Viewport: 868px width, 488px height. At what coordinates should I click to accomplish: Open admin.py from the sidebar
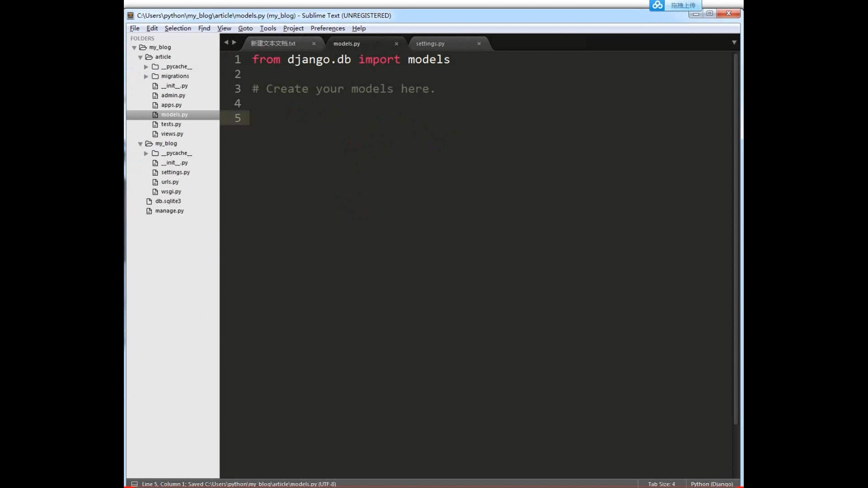pyautogui.click(x=173, y=95)
